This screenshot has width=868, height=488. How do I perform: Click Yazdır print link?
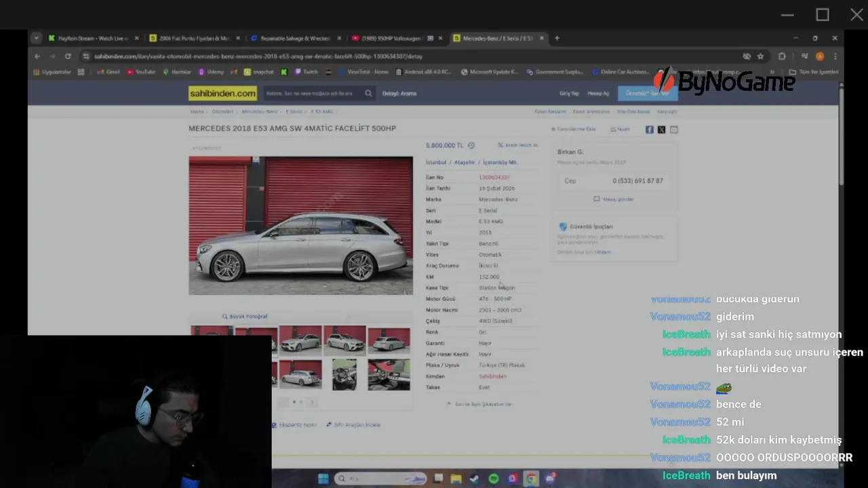(x=620, y=129)
